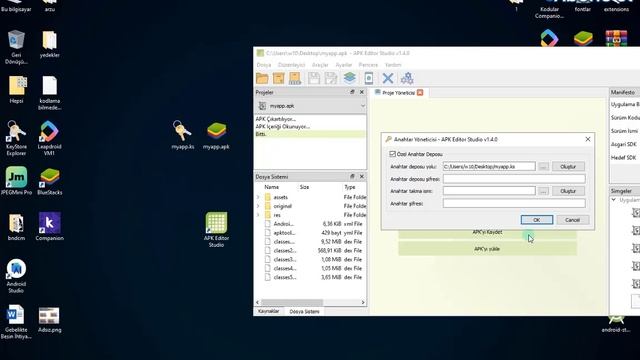Select the KeyStore Explorer desktop shortcut
This screenshot has width=640, height=360.
point(16,138)
